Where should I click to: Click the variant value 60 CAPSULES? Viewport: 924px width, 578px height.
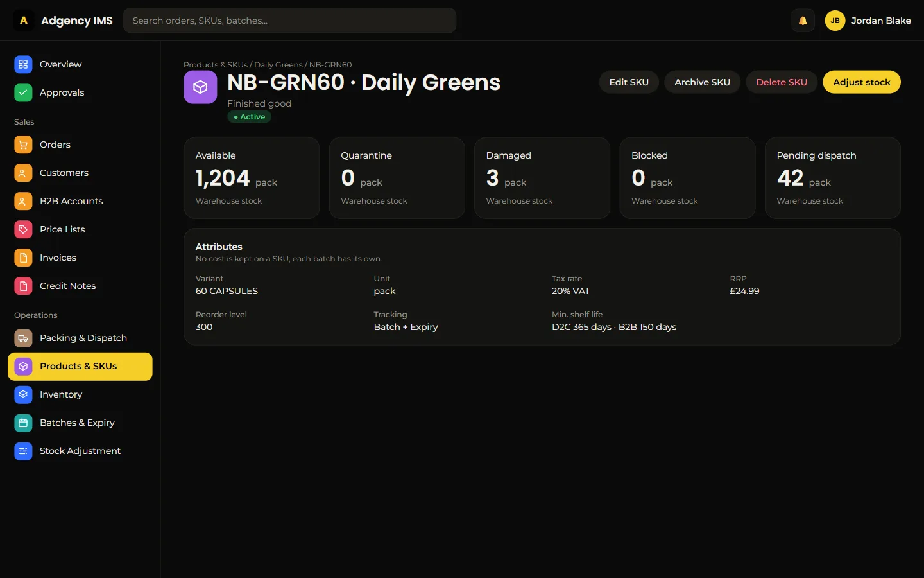point(227,291)
